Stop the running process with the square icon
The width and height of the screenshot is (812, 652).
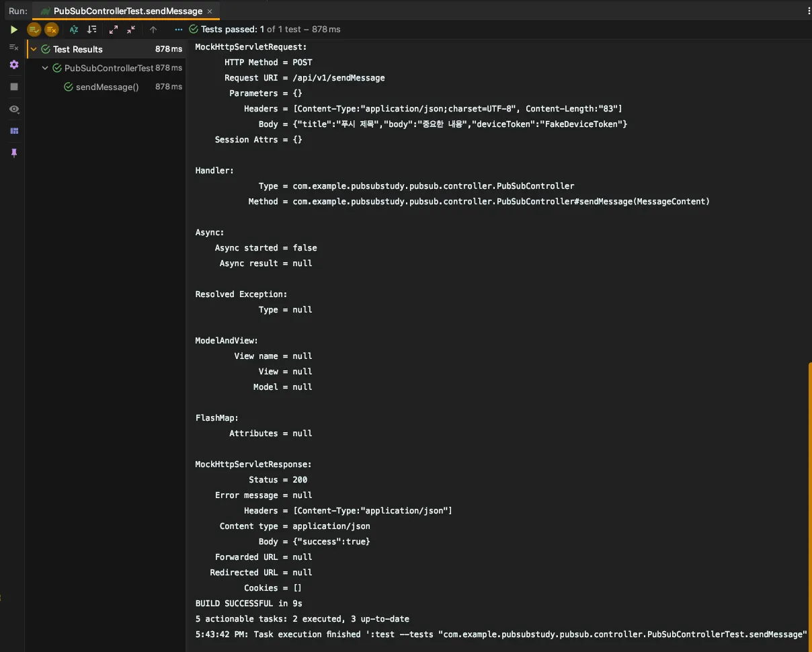coord(13,87)
